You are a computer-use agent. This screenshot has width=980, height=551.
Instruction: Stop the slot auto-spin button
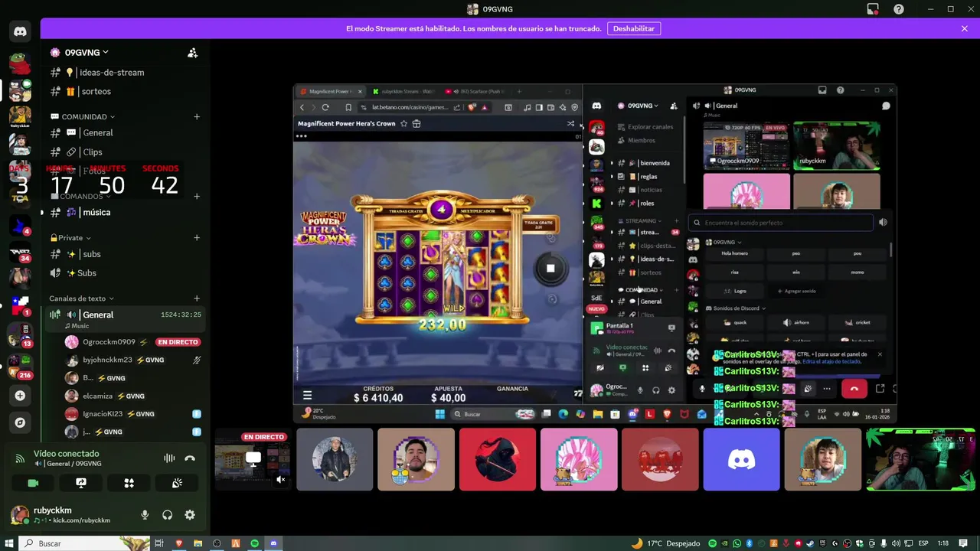(x=550, y=269)
